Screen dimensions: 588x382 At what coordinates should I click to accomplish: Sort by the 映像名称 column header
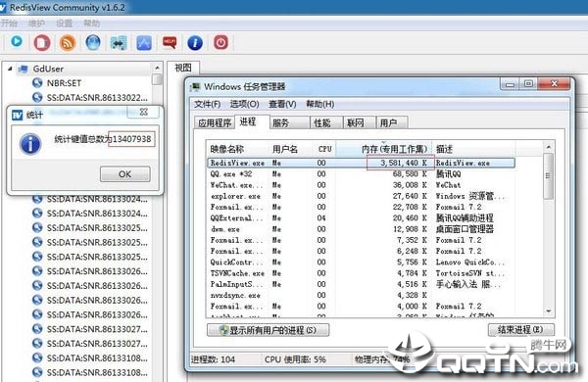(237, 149)
